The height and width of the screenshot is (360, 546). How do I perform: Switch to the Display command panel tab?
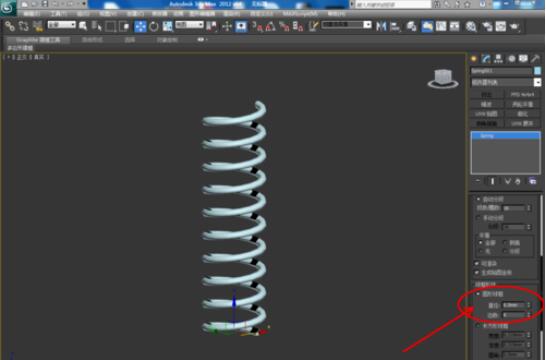(x=523, y=59)
